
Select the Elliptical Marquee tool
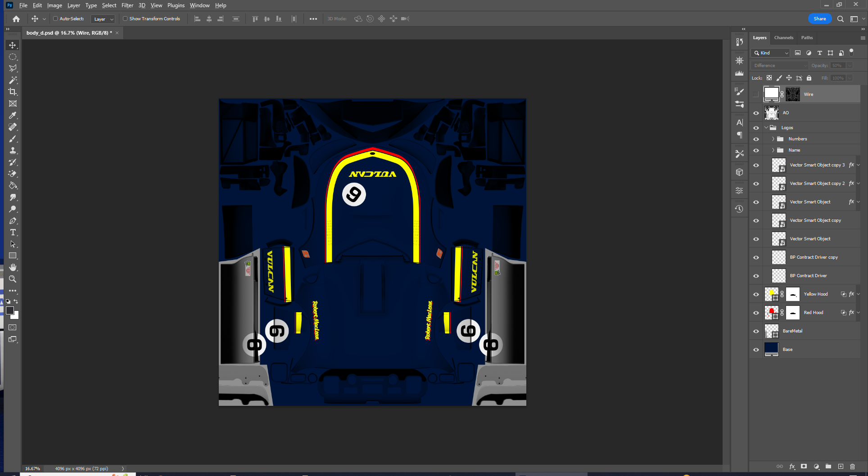pyautogui.click(x=13, y=57)
